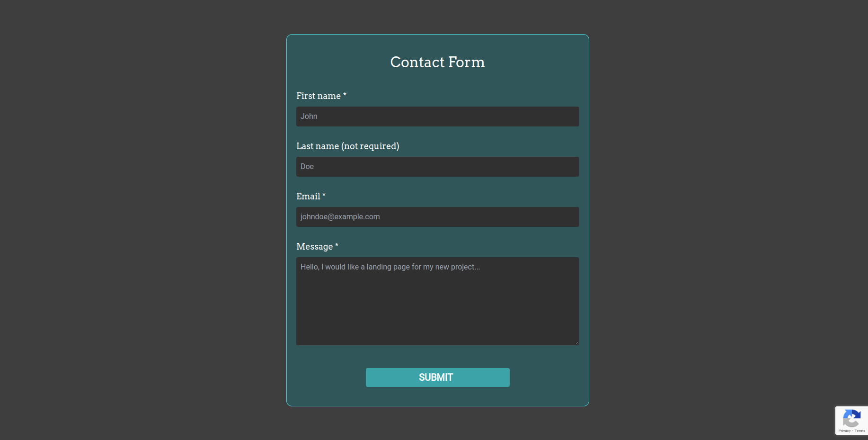Open the reCAPTCHA Terms link
The width and height of the screenshot is (868, 440).
click(x=860, y=431)
